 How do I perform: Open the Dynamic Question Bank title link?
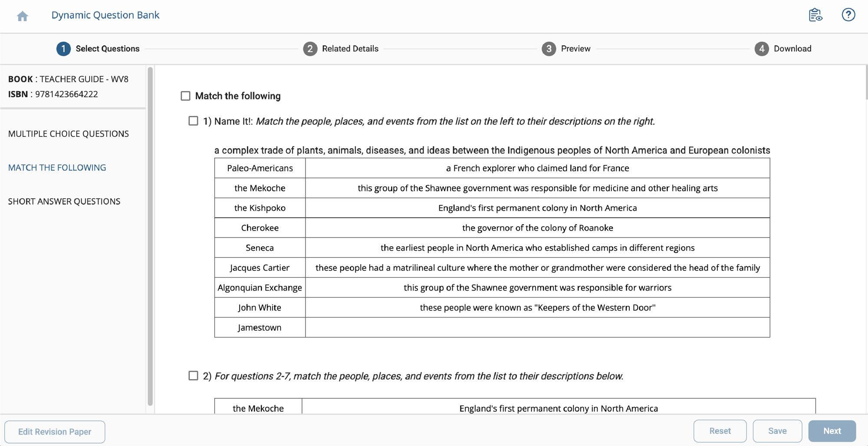point(105,15)
